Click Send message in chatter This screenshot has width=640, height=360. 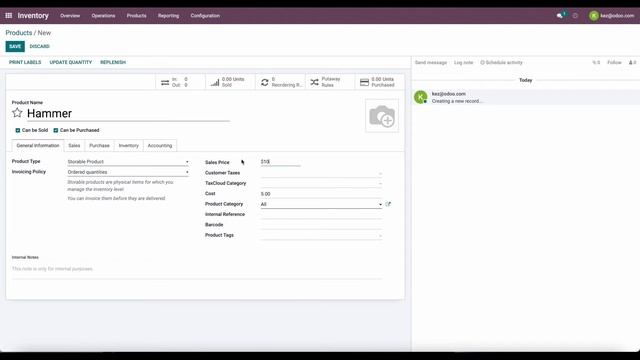[x=431, y=62]
